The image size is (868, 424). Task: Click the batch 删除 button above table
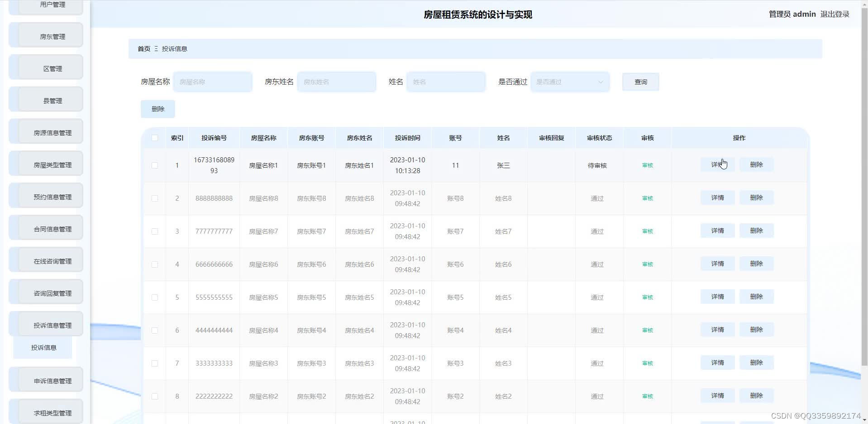tap(158, 109)
